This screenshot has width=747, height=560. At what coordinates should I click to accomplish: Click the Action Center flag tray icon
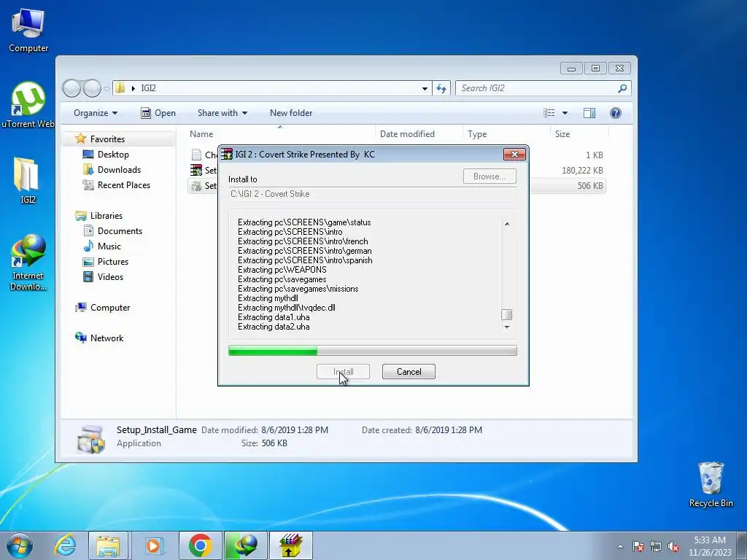point(638,547)
